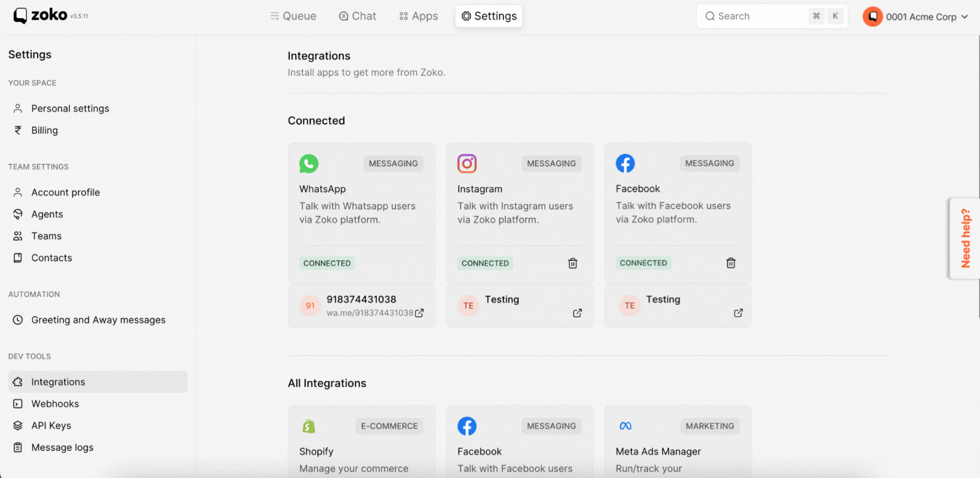980x478 pixels.
Task: Click the Settings gear icon in top nav
Action: 466,16
